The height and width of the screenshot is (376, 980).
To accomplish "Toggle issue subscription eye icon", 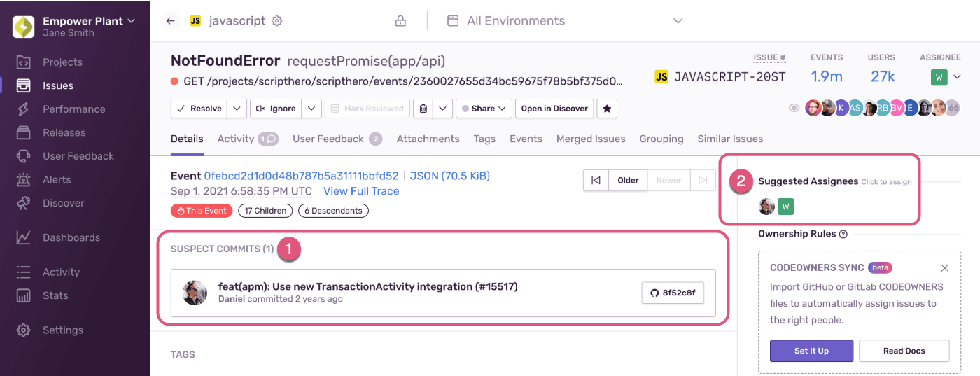I will 794,109.
